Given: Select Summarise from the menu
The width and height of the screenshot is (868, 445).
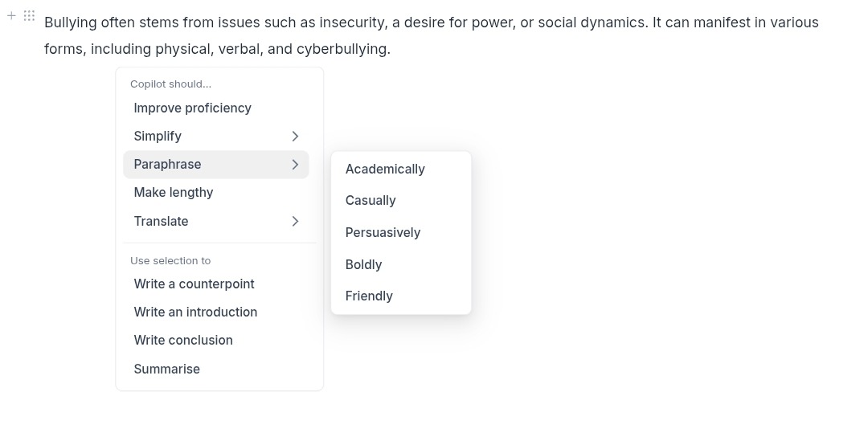Looking at the screenshot, I should (x=216, y=369).
